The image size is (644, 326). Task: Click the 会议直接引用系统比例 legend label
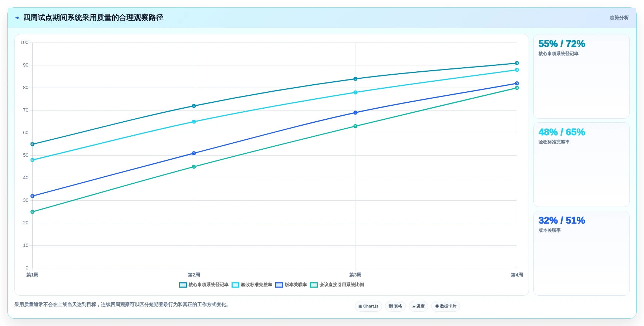(x=341, y=285)
